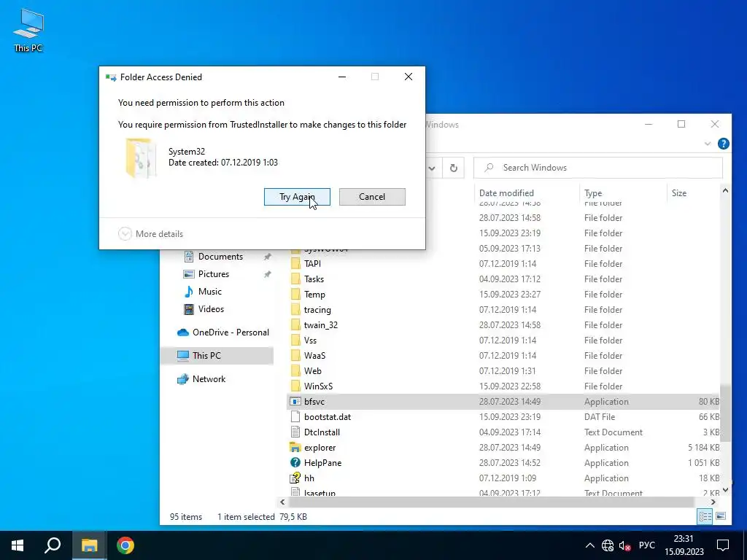Select the bfsvc application file

[314, 402]
